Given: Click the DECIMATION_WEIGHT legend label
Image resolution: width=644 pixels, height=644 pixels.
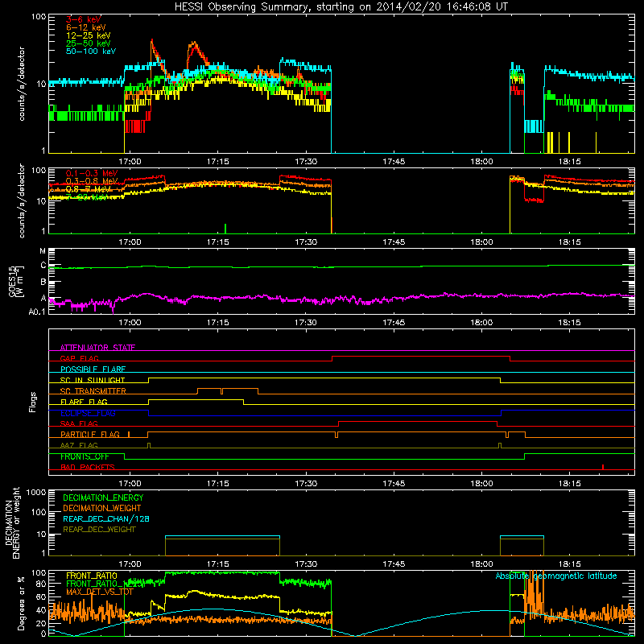Looking at the screenshot, I should [x=102, y=508].
